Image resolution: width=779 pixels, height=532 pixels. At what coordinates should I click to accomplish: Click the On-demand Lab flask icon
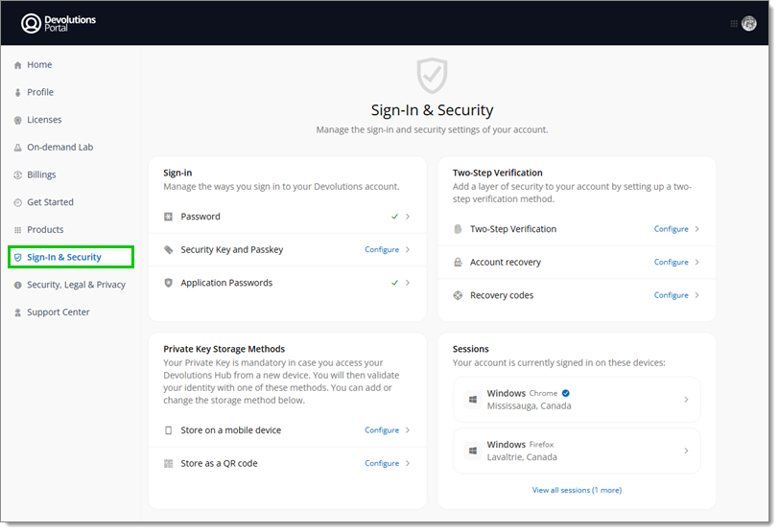pos(18,148)
